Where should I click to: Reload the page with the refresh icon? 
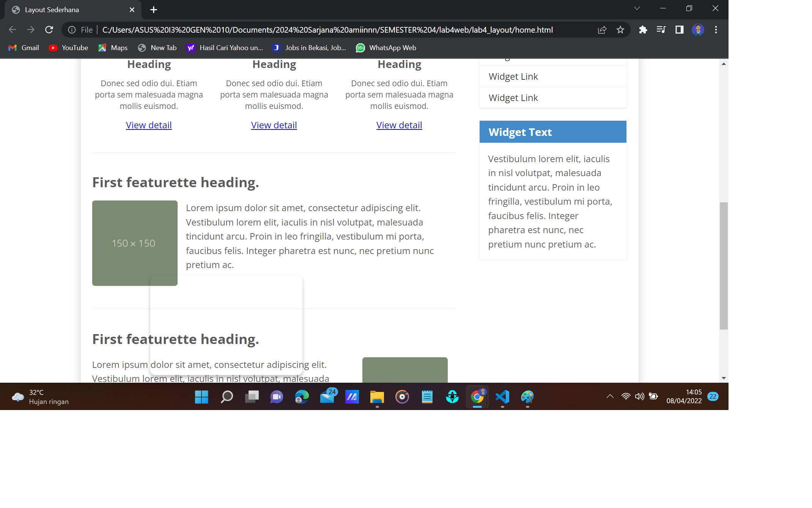[x=49, y=30]
